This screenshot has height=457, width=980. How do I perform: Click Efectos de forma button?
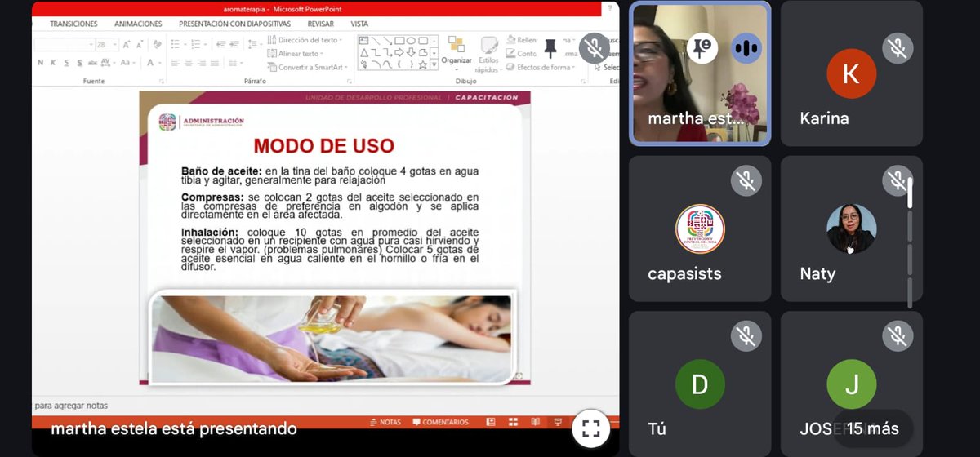[541, 68]
